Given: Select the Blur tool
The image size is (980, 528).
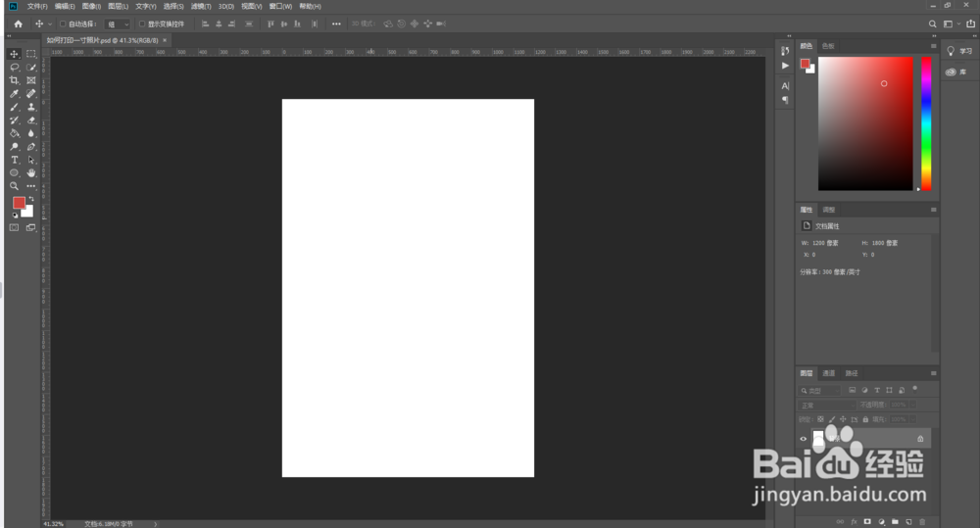Looking at the screenshot, I should coord(30,133).
